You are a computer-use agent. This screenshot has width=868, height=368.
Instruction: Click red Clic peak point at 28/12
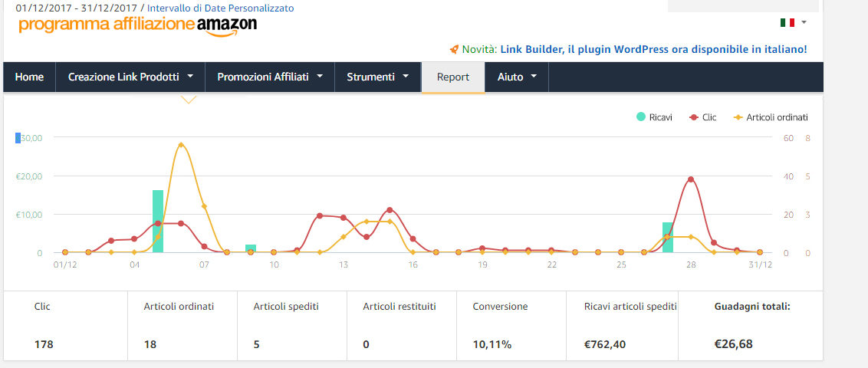(690, 179)
